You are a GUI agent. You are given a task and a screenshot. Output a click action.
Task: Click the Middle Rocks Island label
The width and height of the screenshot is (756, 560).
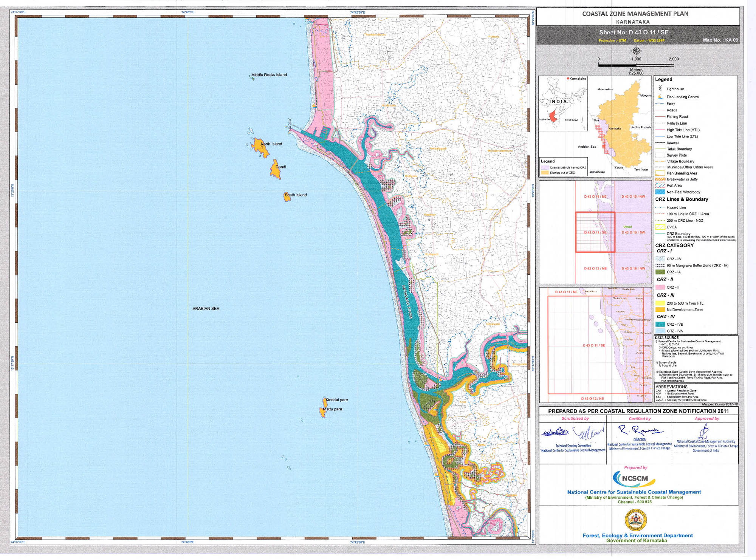click(x=269, y=75)
